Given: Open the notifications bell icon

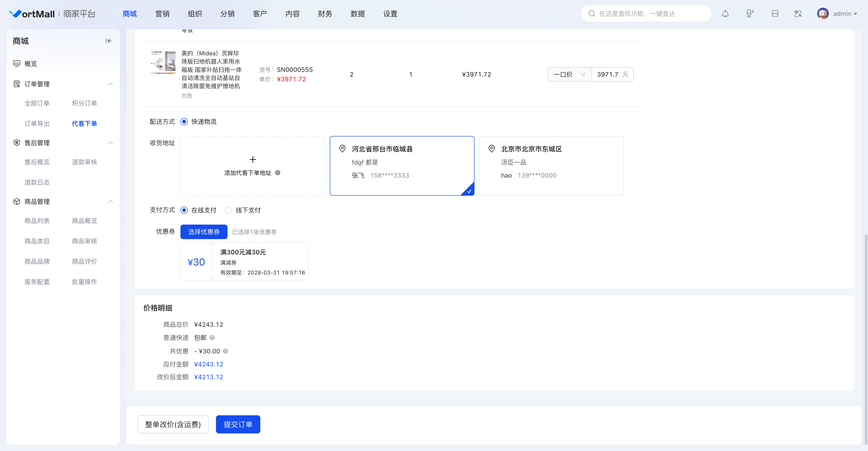Looking at the screenshot, I should (x=725, y=14).
